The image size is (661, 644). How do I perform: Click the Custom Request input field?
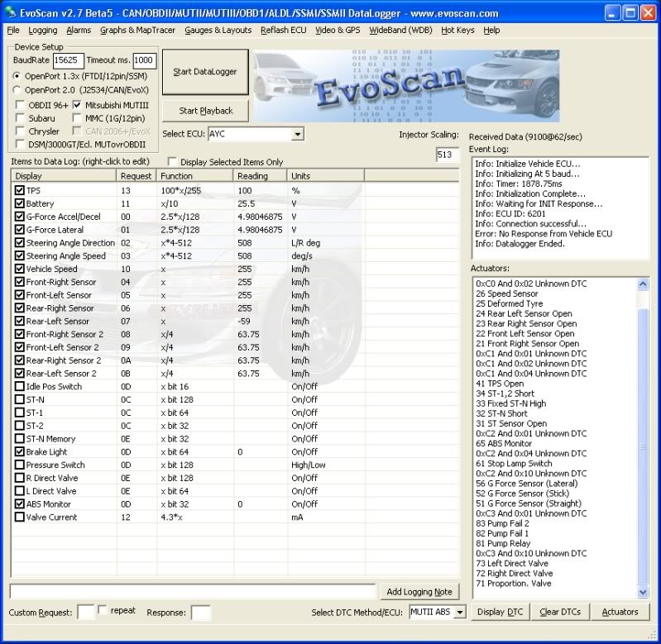pos(86,613)
